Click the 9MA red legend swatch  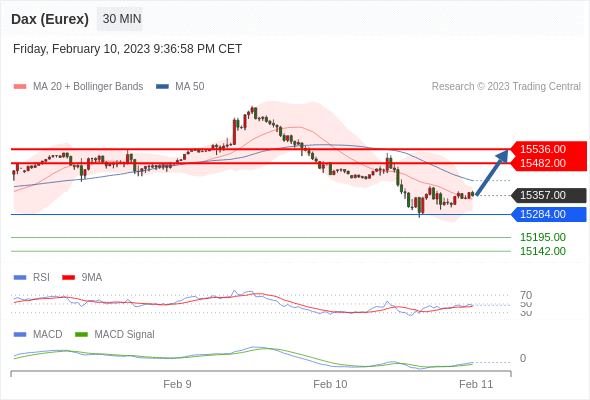(68, 278)
